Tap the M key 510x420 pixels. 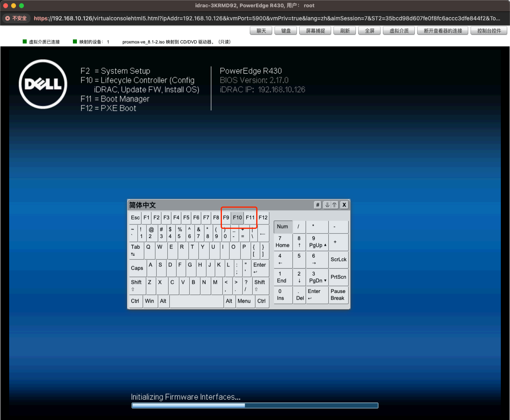point(216,286)
